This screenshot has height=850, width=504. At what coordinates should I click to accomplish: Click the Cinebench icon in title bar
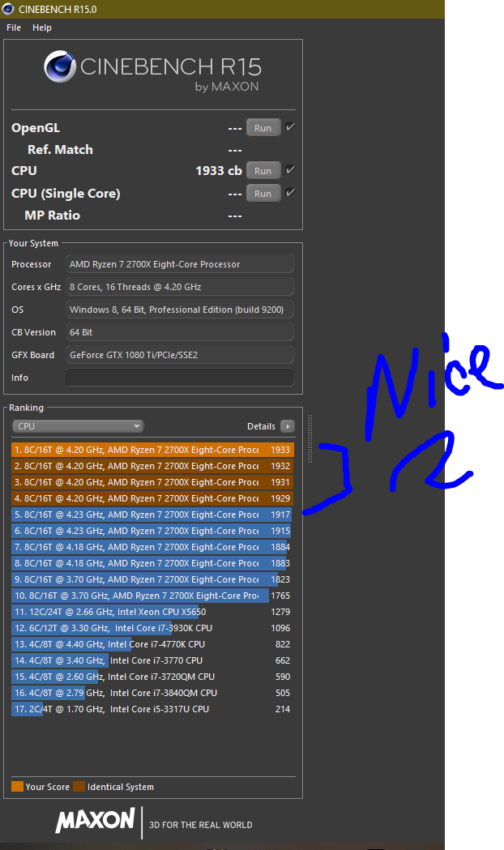(x=8, y=9)
